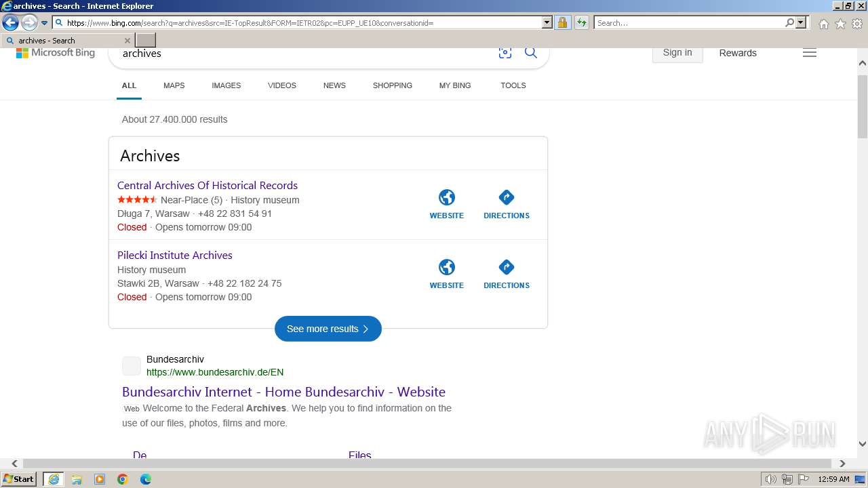
Task: Click the Near-Place (5) rating stars
Action: click(137, 199)
